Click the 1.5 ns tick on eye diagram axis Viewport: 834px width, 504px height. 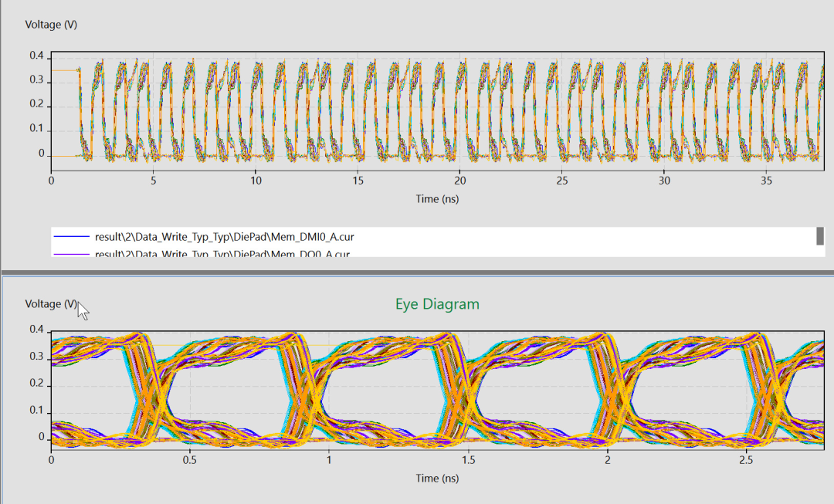(468, 460)
